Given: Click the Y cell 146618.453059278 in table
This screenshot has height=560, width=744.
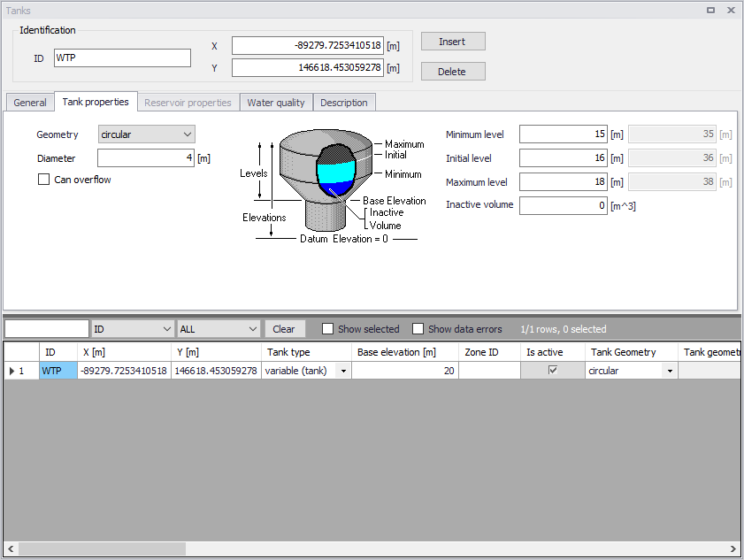Looking at the screenshot, I should pos(216,371).
